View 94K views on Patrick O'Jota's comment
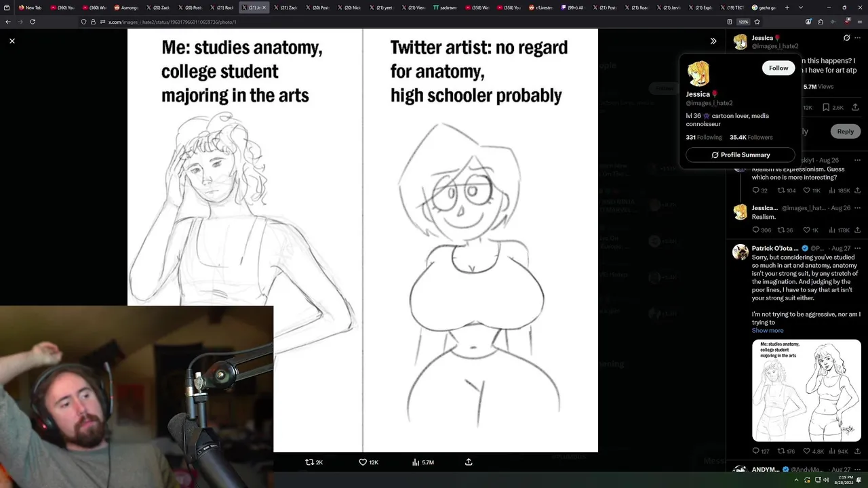This screenshot has width=868, height=488. click(839, 451)
